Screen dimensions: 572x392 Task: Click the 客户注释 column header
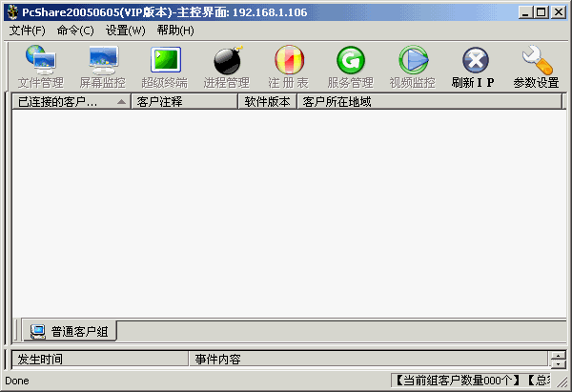183,101
